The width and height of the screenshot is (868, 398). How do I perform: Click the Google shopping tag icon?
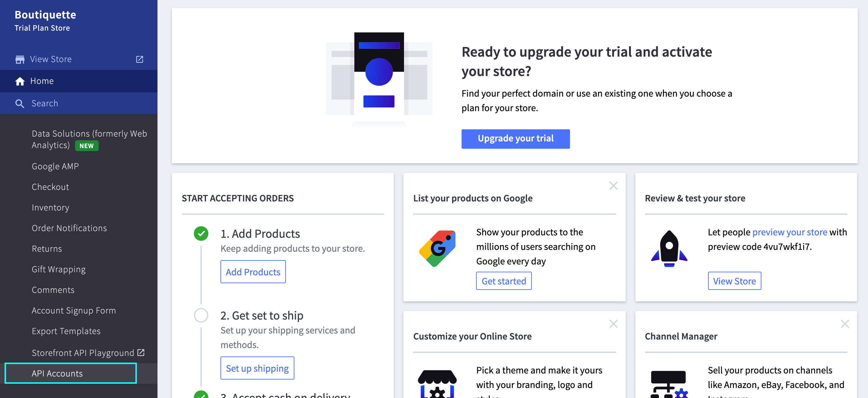click(x=437, y=248)
